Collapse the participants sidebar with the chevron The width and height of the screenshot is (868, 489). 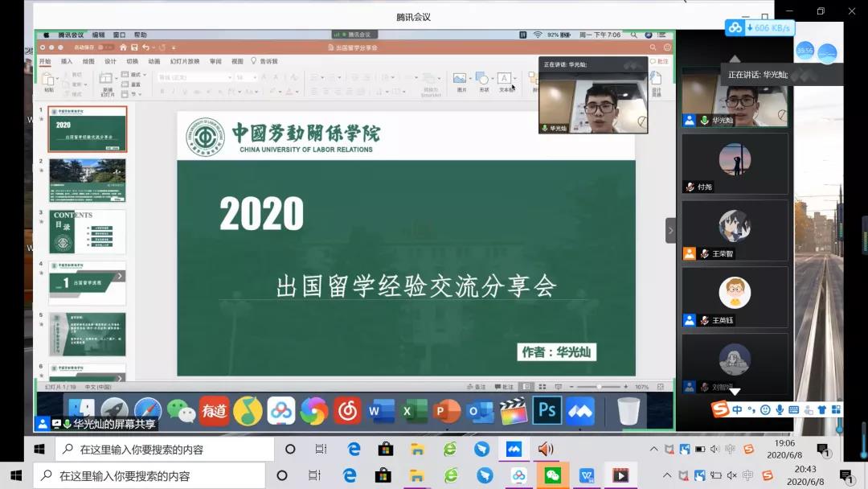670,230
